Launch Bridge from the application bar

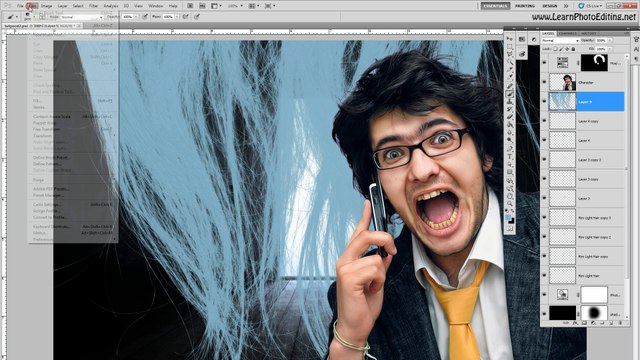tap(190, 6)
